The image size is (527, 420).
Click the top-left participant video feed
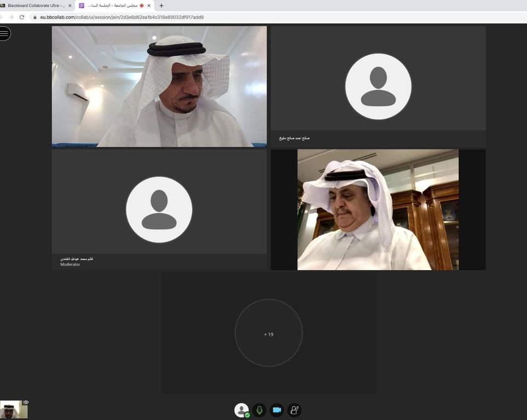click(x=159, y=86)
